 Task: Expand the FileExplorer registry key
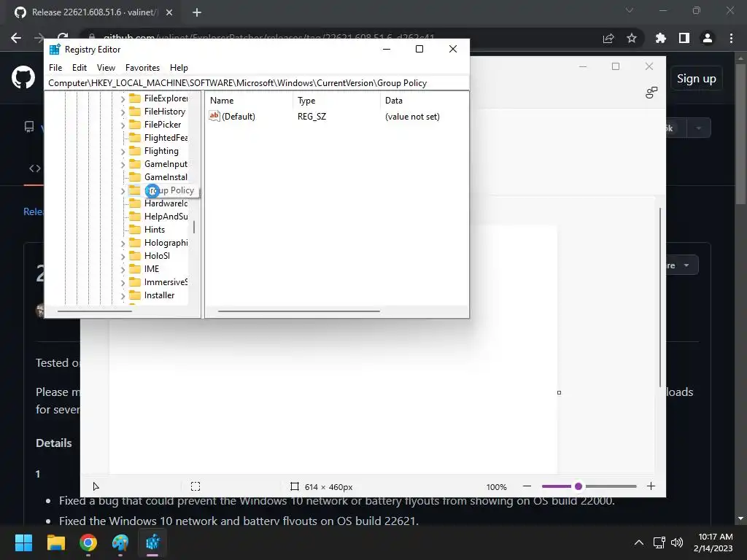(x=123, y=98)
